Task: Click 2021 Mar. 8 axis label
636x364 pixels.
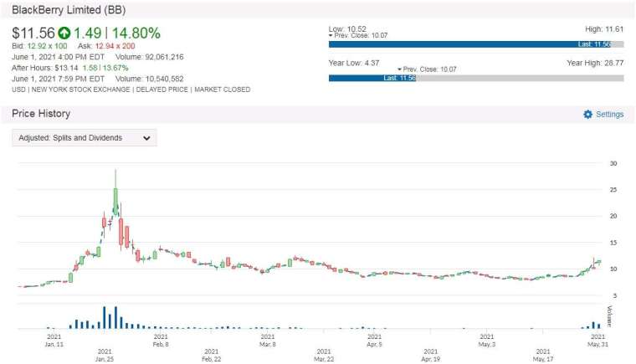Action: 267,341
